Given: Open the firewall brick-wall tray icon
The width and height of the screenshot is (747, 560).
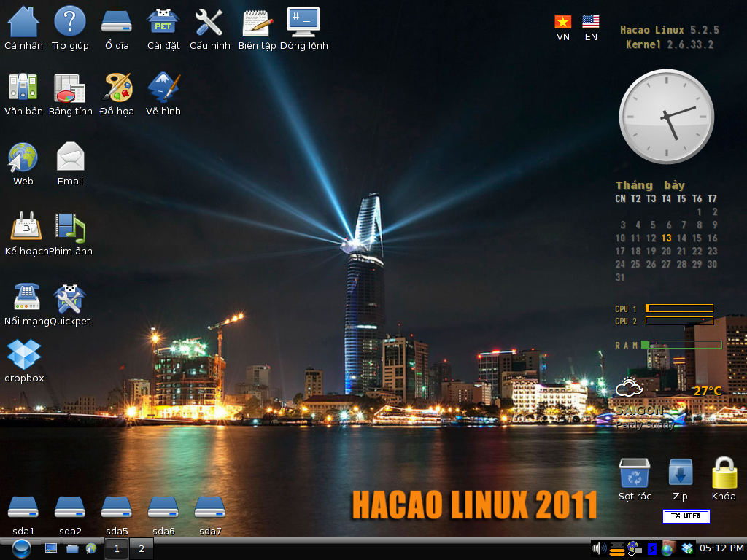Looking at the screenshot, I should (x=668, y=548).
